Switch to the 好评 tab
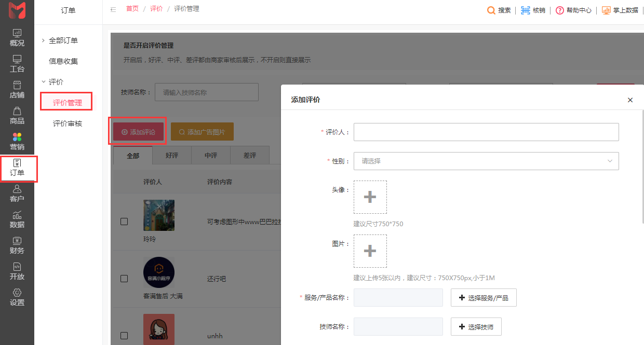 pyautogui.click(x=172, y=156)
